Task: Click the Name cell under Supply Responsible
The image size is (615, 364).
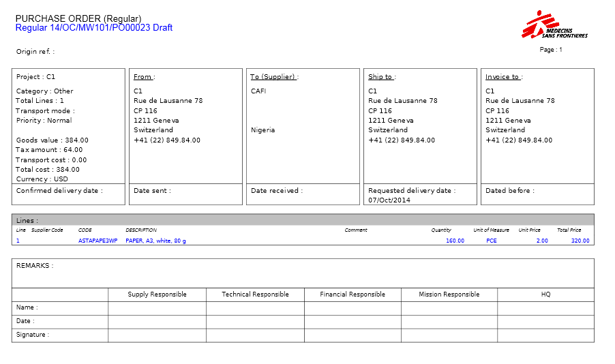Action: tap(157, 308)
